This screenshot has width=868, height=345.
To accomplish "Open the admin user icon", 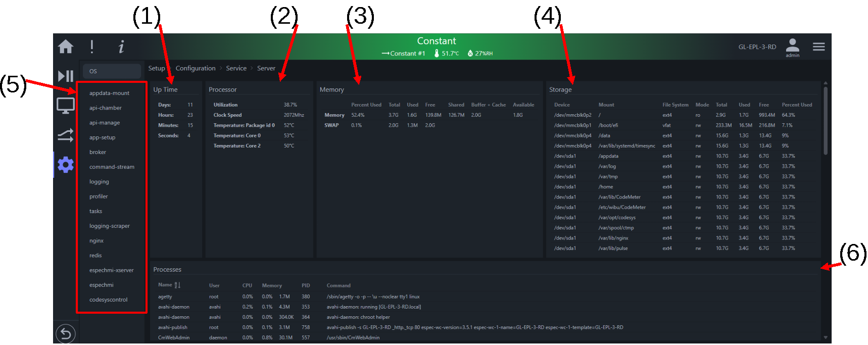I will [x=792, y=47].
